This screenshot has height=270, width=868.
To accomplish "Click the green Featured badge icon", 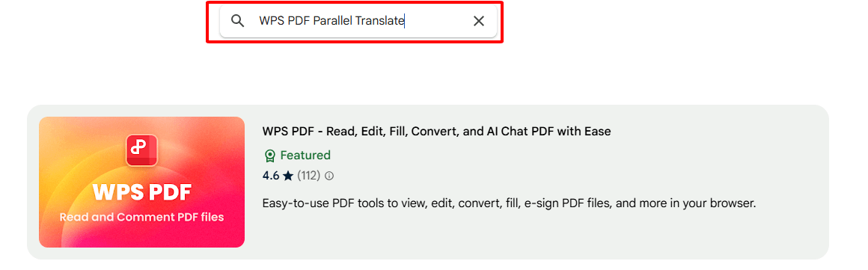I will click(269, 156).
